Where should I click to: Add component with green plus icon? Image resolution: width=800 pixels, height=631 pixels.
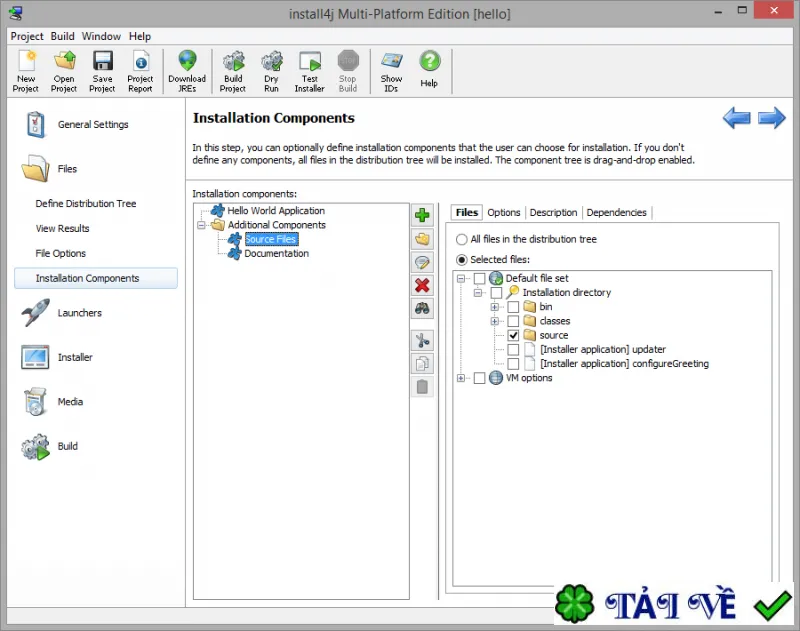coord(422,215)
